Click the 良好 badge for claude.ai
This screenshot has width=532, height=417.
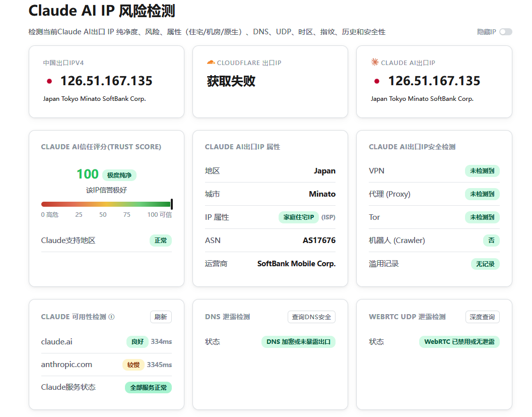[x=138, y=341]
